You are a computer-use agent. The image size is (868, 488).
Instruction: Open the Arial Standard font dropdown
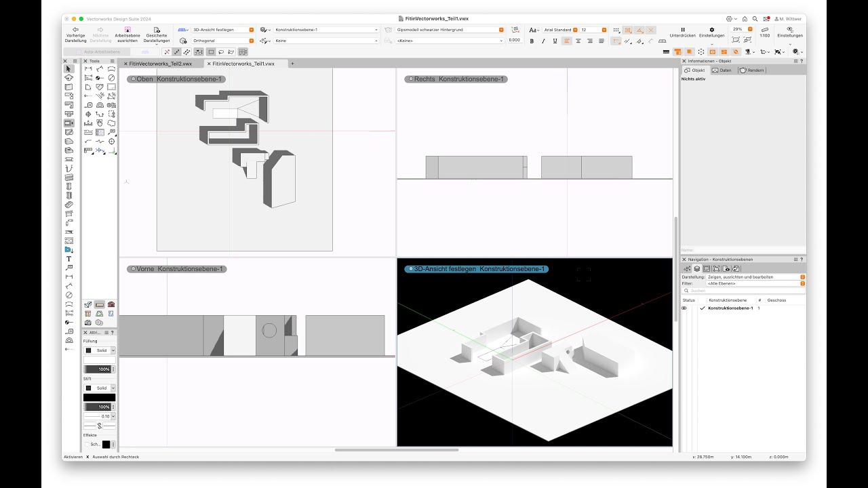tap(559, 30)
